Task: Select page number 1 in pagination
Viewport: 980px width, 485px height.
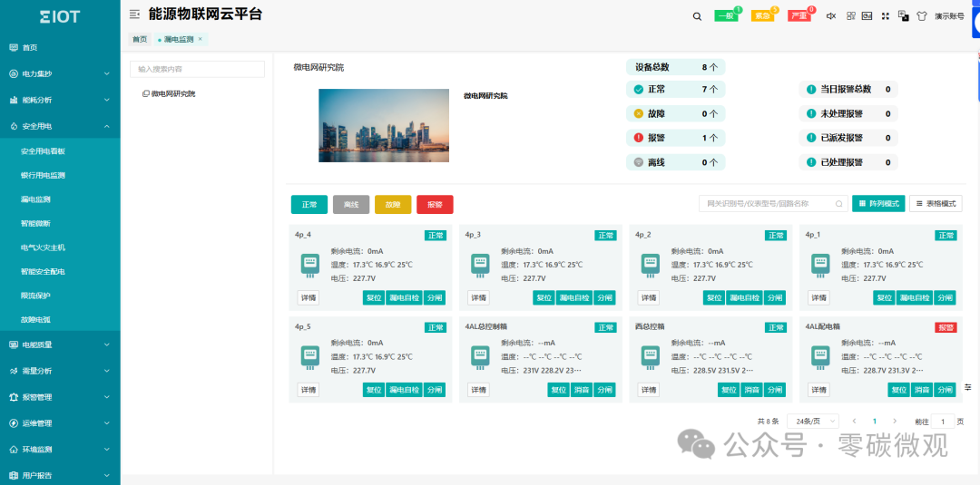Action: (875, 422)
